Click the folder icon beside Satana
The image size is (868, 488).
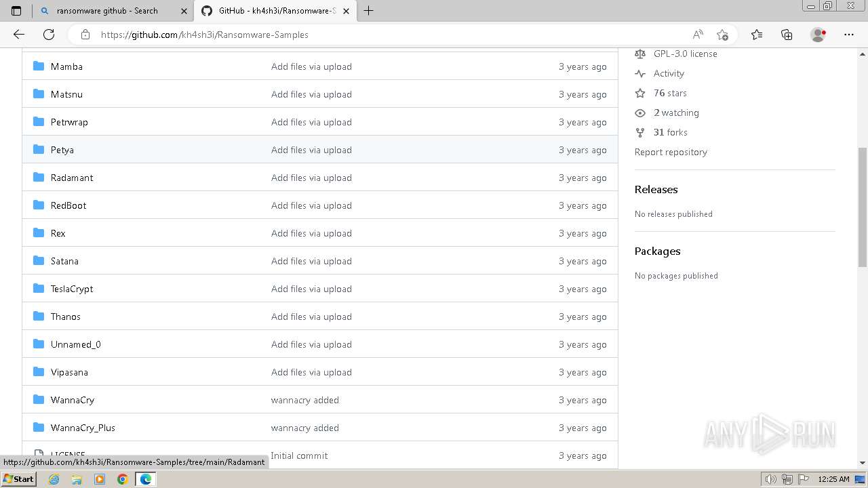coord(39,260)
